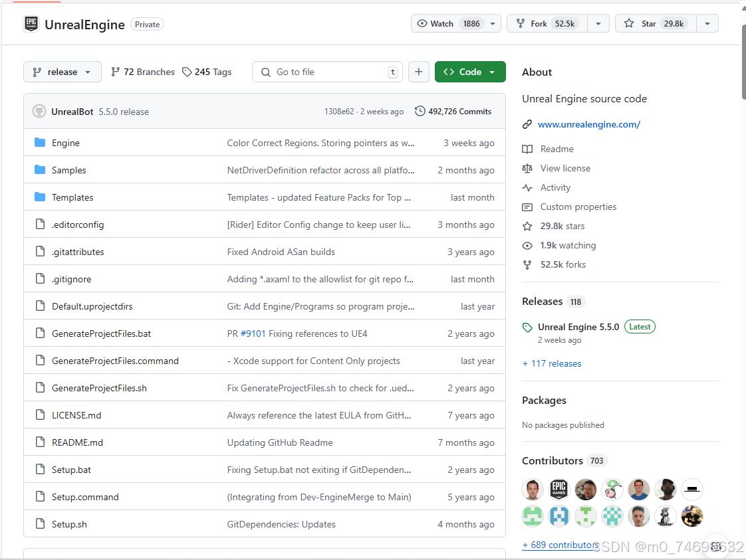Click the Go to file search field

click(327, 72)
